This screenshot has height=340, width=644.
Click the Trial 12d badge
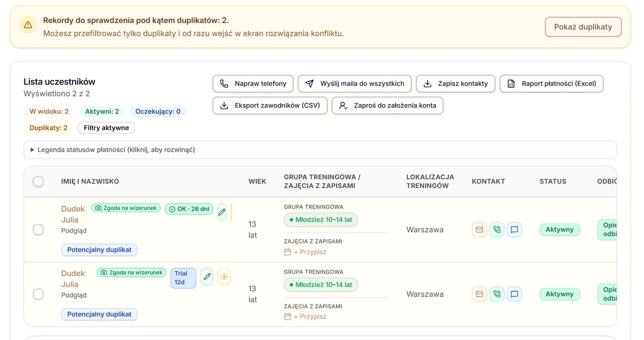click(183, 278)
